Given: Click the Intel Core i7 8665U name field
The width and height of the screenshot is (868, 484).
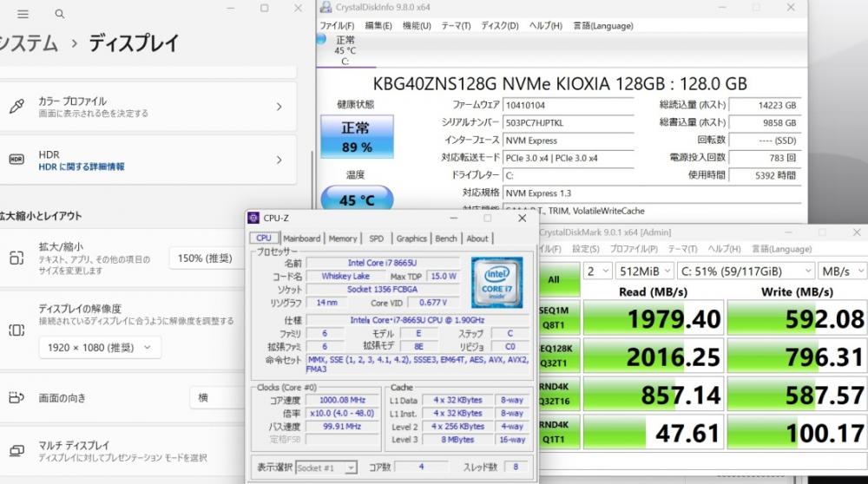Looking at the screenshot, I should 382,263.
